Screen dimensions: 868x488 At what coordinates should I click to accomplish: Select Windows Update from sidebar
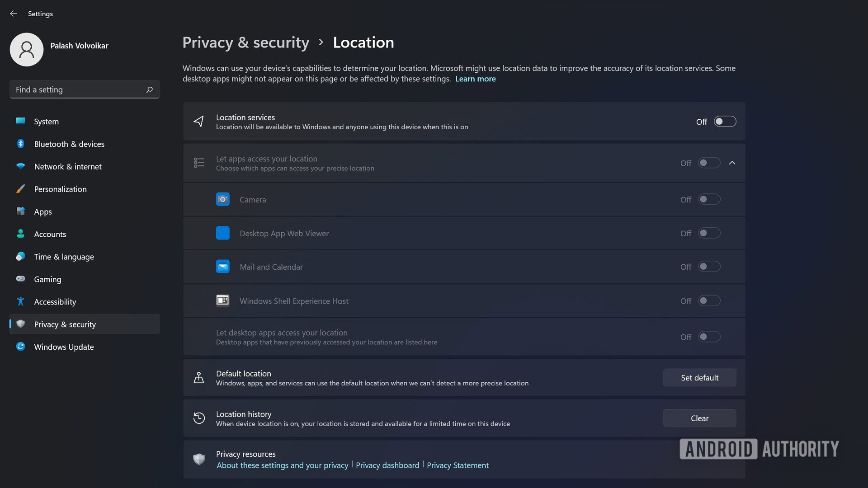click(x=64, y=346)
